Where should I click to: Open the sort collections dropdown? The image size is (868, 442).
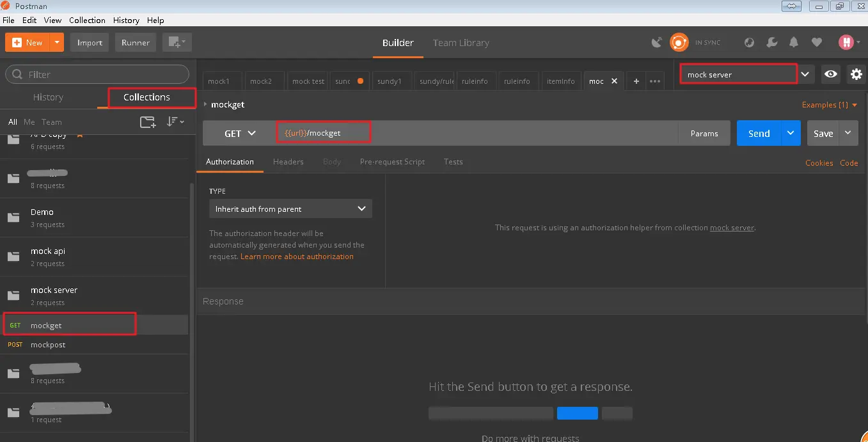point(175,122)
